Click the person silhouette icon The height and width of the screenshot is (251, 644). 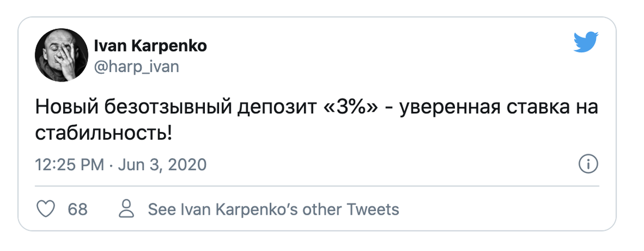(126, 209)
